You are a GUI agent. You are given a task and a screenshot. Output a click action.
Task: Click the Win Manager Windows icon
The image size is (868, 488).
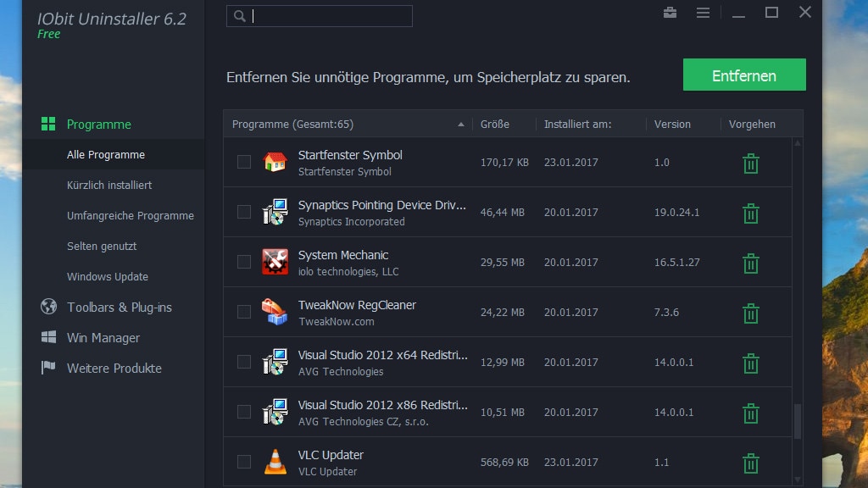[x=50, y=338]
